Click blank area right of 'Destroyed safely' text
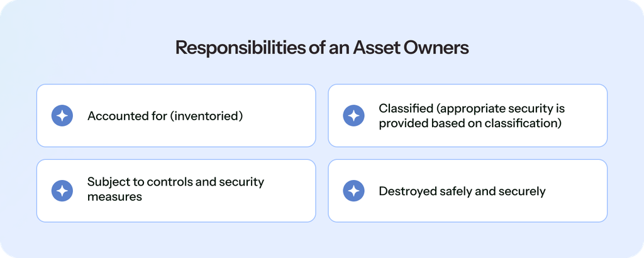This screenshot has height=258, width=644. coord(575,191)
